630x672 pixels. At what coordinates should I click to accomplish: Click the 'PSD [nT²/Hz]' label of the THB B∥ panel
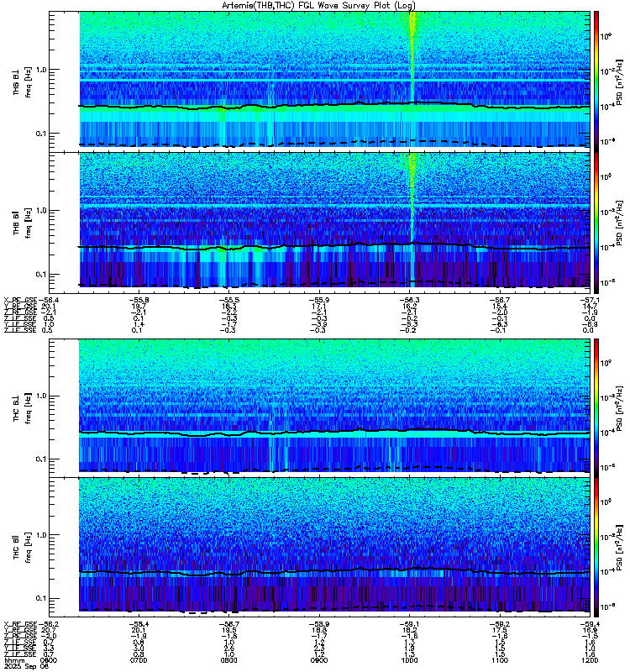tap(619, 223)
